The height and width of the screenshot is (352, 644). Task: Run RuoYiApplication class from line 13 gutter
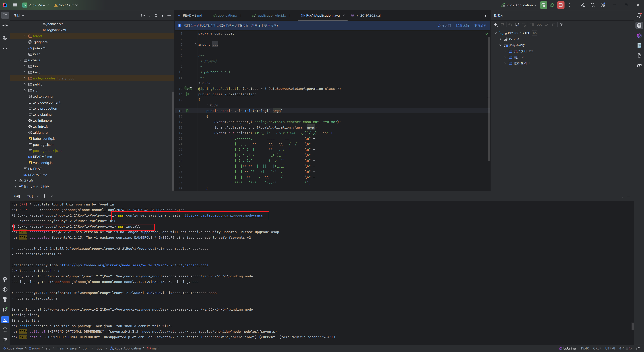(188, 94)
